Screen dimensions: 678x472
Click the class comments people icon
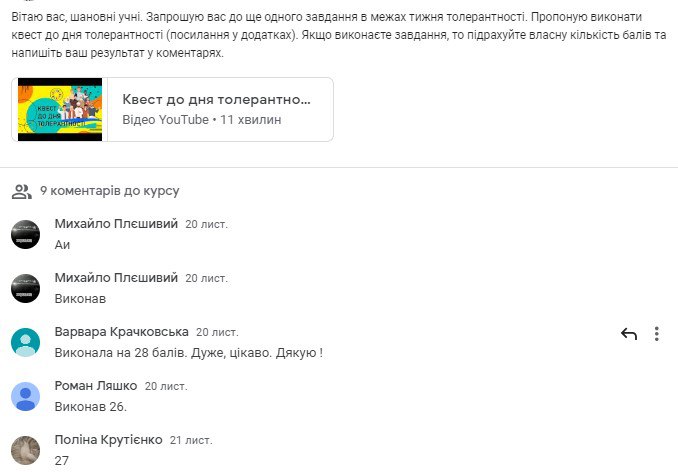point(22,191)
